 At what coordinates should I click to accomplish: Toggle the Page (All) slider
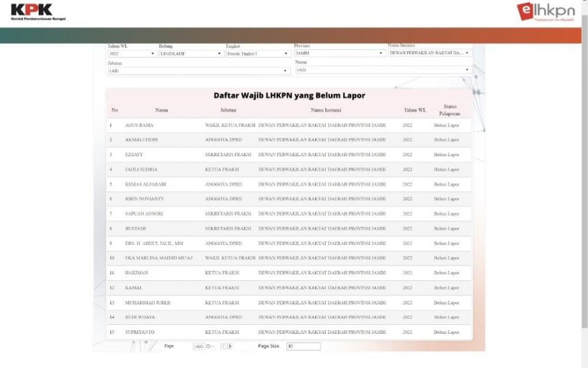[x=208, y=346]
